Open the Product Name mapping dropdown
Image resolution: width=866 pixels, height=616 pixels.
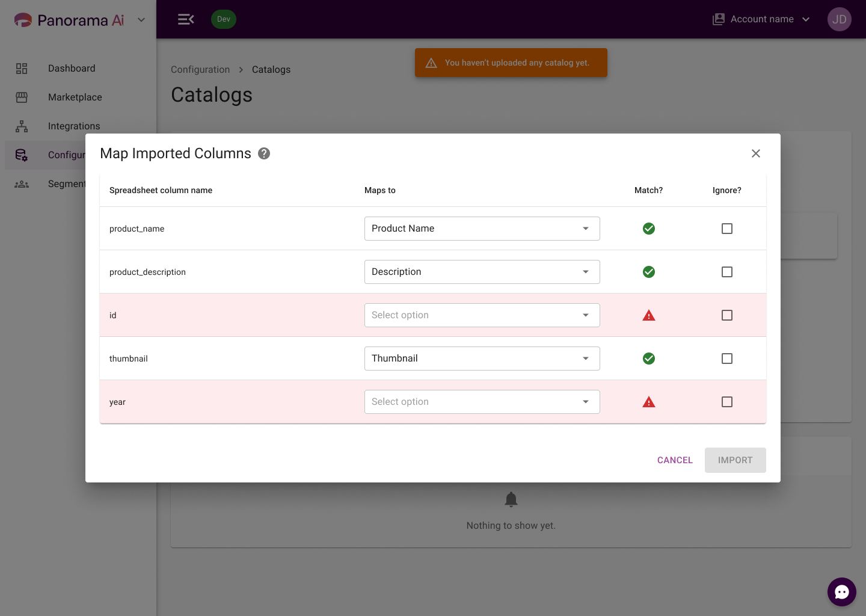(482, 229)
